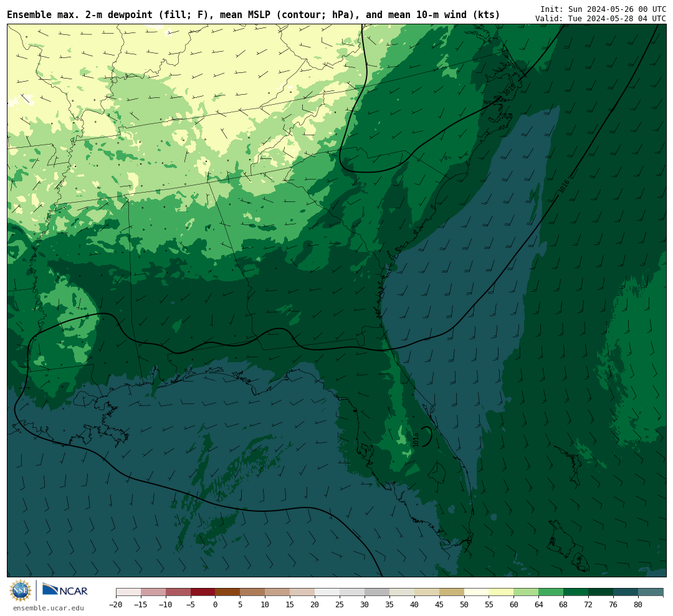Select the yellow swatch between 55 and 60
The height and width of the screenshot is (616, 673).
click(x=501, y=592)
